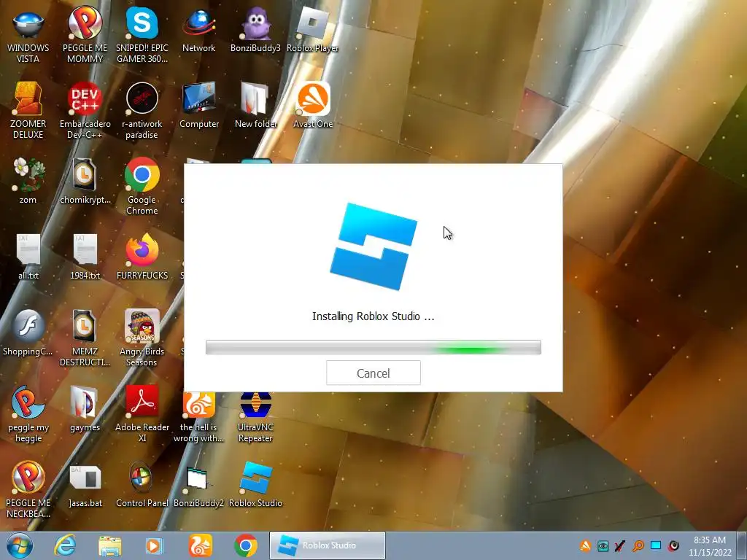Click the Roblox Studio taskbar button

click(328, 545)
